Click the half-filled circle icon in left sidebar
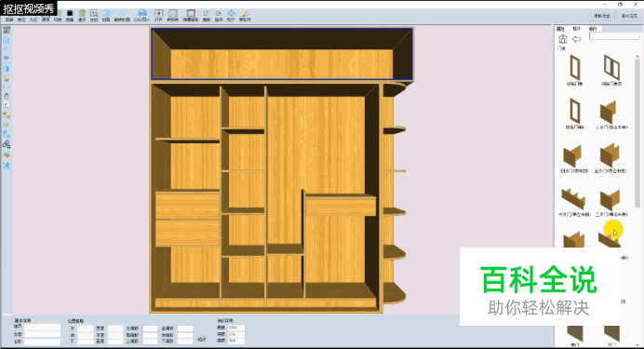Screen dimensions: 644x349 coord(7,69)
